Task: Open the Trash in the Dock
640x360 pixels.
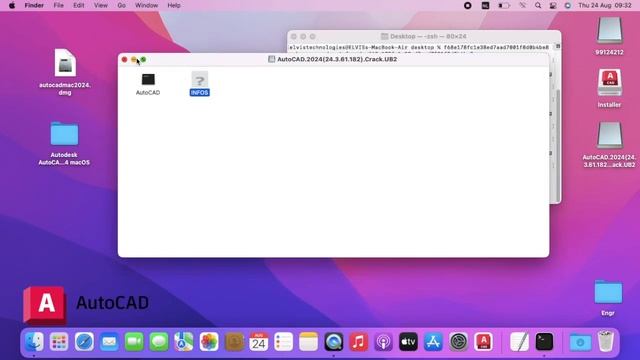Action: coord(605,342)
